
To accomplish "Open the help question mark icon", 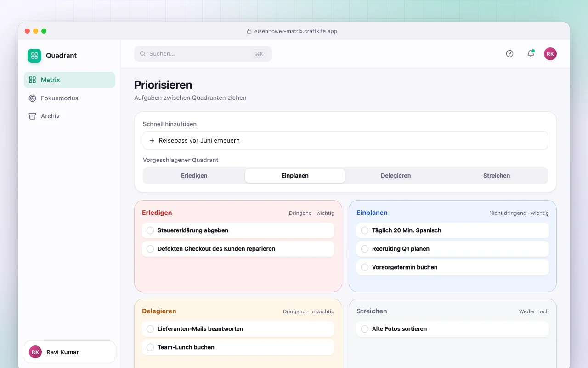I will tap(509, 53).
